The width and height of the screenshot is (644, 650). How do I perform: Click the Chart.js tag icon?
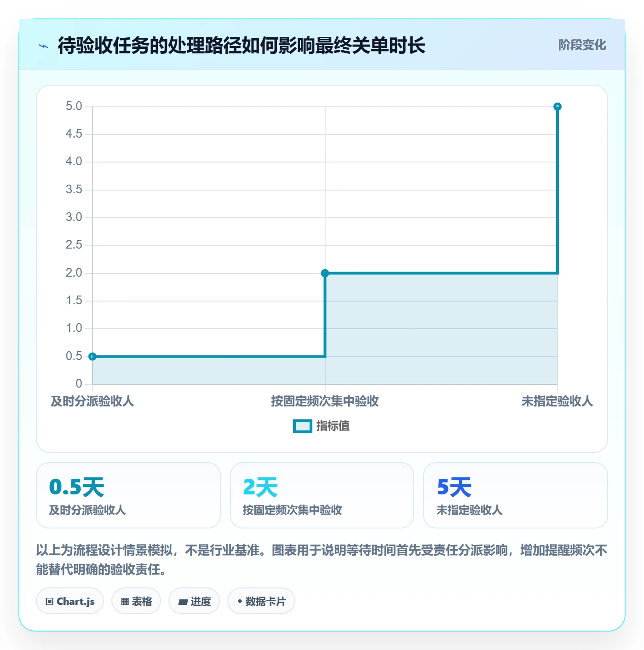(x=50, y=601)
